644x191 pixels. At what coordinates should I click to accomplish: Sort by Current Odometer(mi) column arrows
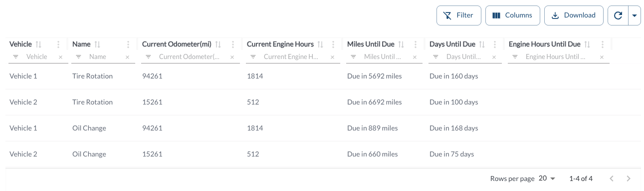218,44
